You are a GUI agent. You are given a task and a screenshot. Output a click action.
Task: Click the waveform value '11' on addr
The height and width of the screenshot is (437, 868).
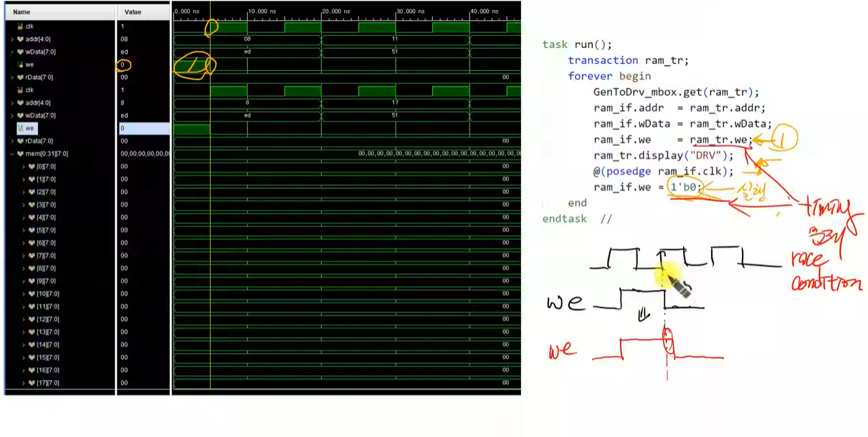tap(395, 39)
